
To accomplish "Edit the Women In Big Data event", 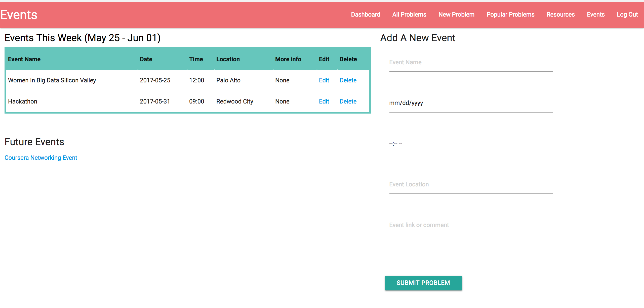I will point(324,80).
